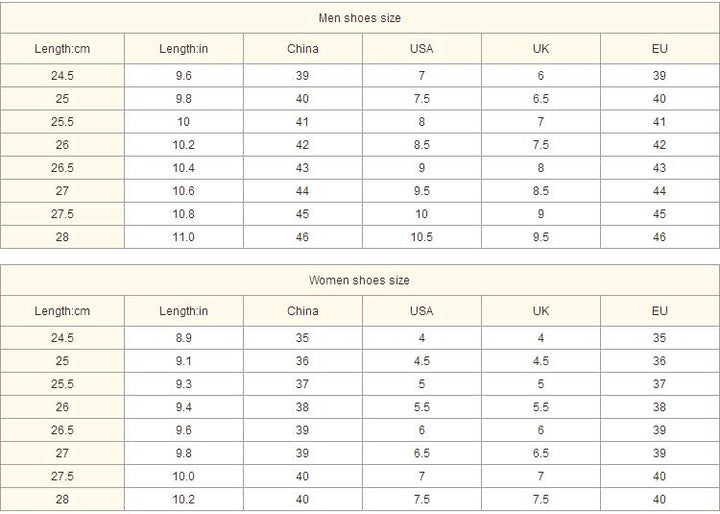Select the USA header in women's table
This screenshot has height=514, width=720.
[421, 311]
